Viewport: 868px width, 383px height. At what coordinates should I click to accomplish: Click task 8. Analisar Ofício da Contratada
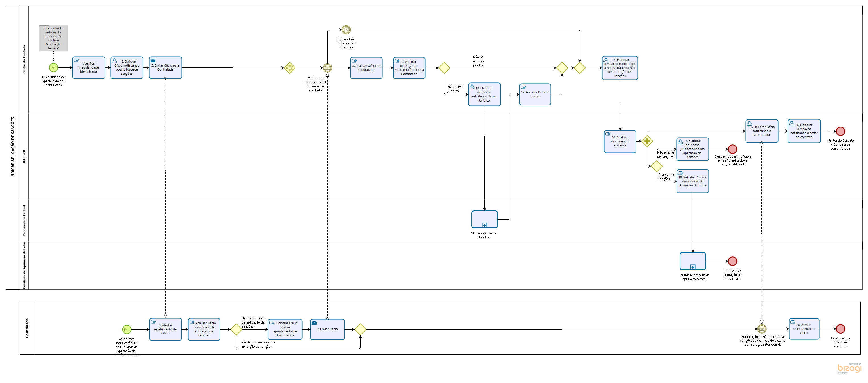pyautogui.click(x=366, y=68)
